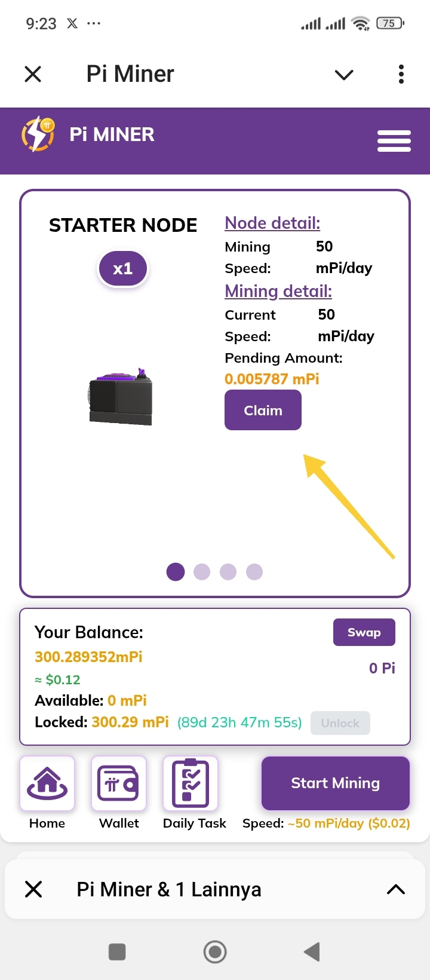Image resolution: width=430 pixels, height=980 pixels.
Task: Open the Home icon in bottom navigation
Action: point(47,783)
